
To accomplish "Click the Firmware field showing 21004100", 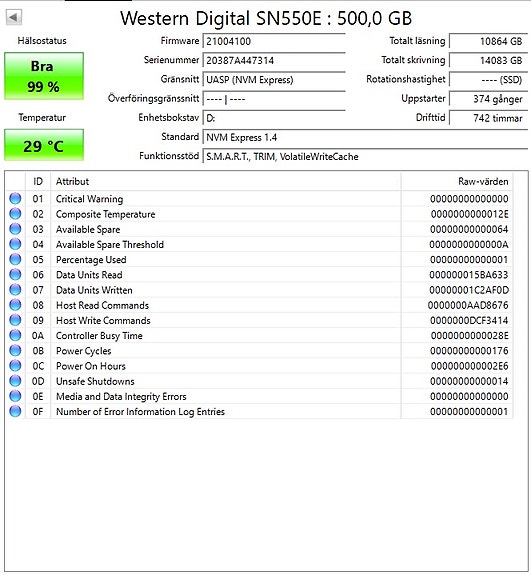I will click(274, 41).
